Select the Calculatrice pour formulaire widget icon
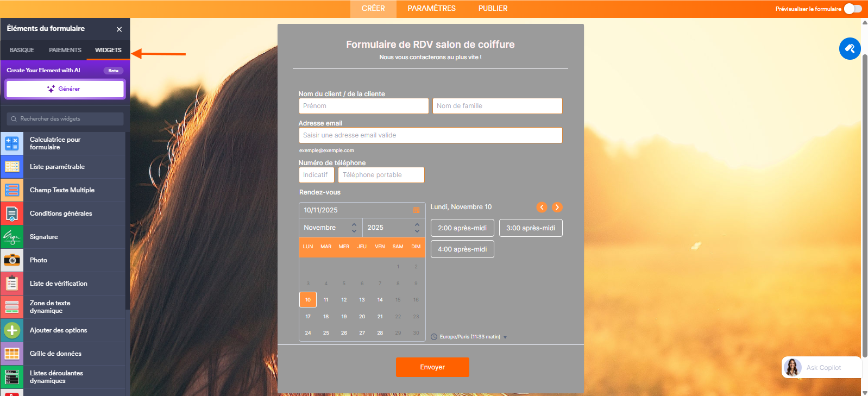Image resolution: width=868 pixels, height=396 pixels. (x=12, y=143)
